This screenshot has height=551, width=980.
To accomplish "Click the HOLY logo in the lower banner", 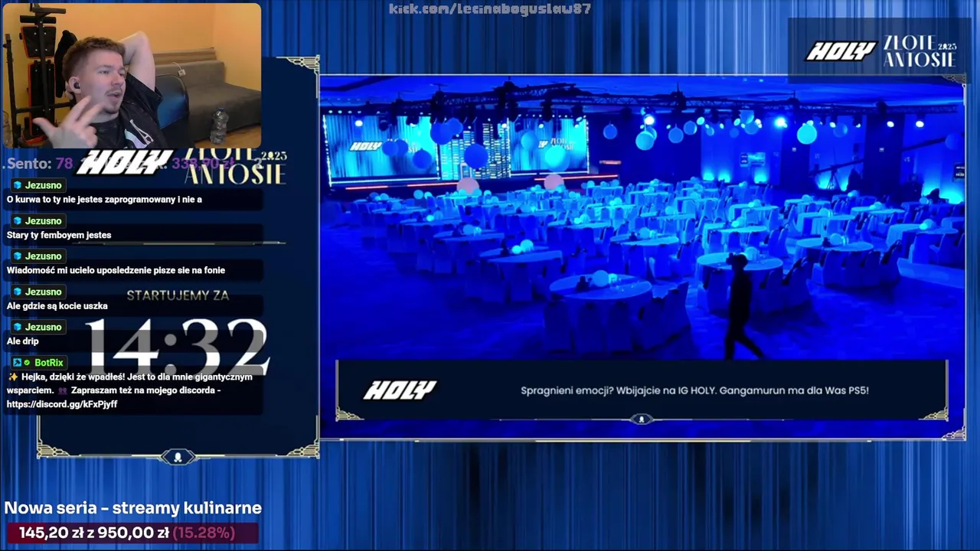I will (400, 390).
